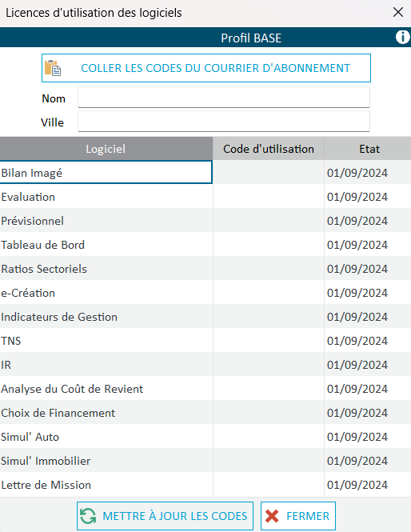The height and width of the screenshot is (532, 411).
Task: Click the FERMER button
Action: pyautogui.click(x=298, y=516)
